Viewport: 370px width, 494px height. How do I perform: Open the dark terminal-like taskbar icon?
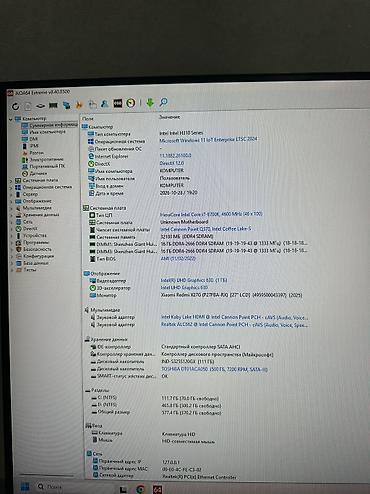123,489
